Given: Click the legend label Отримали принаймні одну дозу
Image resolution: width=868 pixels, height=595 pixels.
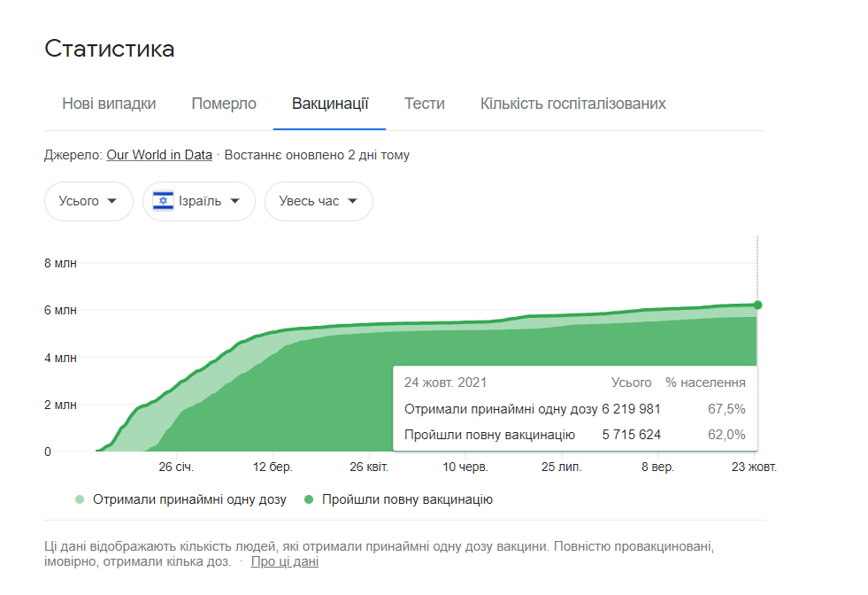Looking at the screenshot, I should 189,499.
